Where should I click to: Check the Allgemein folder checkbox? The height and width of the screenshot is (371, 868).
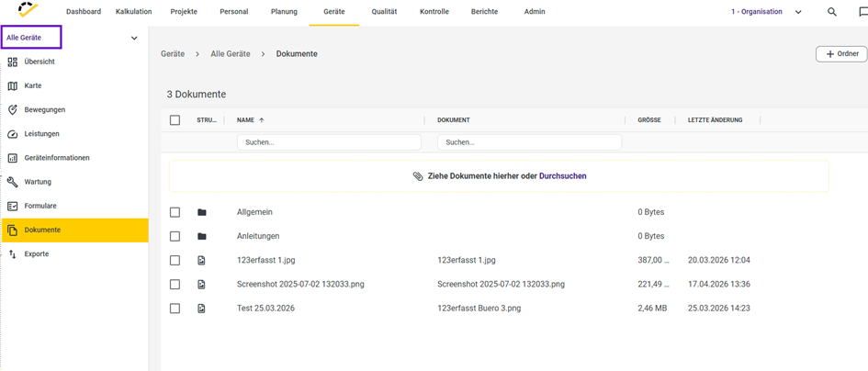pyautogui.click(x=175, y=212)
